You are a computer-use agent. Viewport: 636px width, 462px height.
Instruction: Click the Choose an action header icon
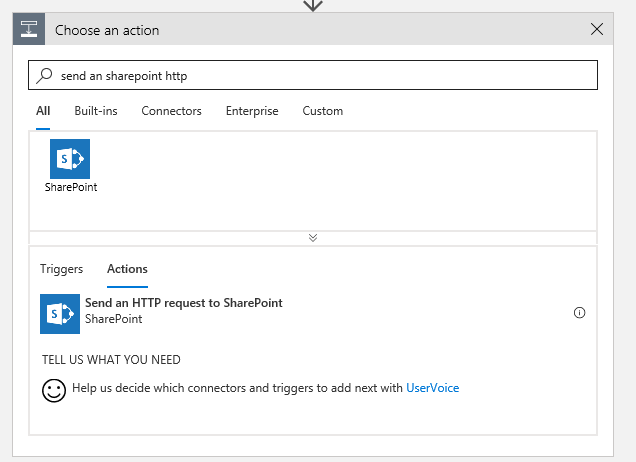coord(29,29)
